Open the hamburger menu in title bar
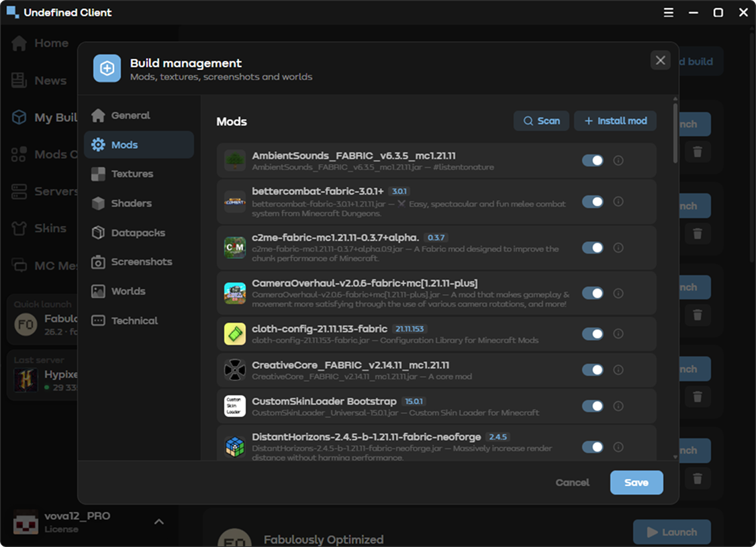Image resolution: width=756 pixels, height=547 pixels. click(x=668, y=13)
